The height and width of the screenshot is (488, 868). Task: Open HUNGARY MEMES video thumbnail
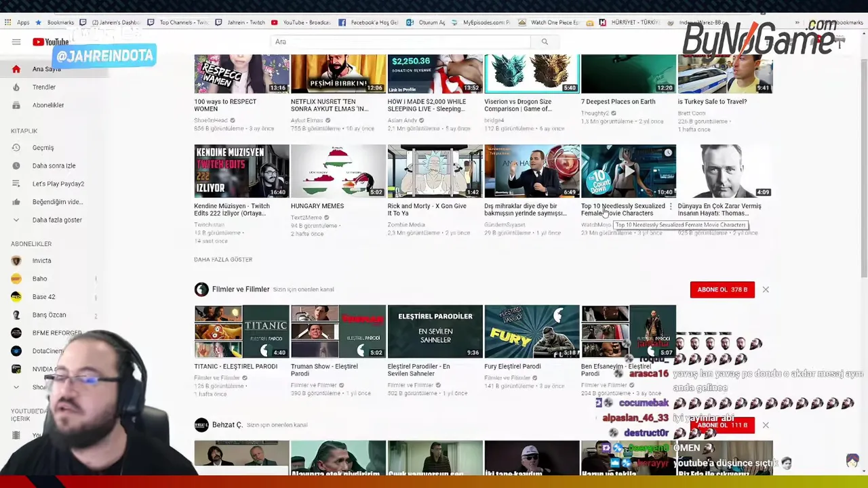pos(338,171)
